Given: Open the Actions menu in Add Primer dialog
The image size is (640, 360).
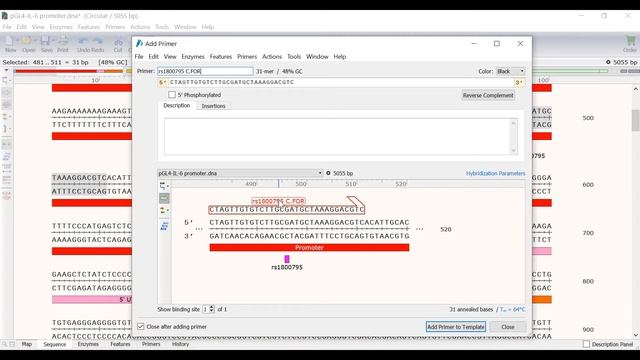Looking at the screenshot, I should point(272,56).
